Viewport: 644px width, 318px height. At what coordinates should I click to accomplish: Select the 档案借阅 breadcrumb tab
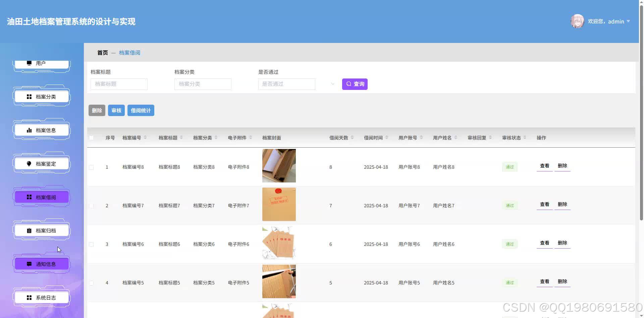[x=130, y=52]
